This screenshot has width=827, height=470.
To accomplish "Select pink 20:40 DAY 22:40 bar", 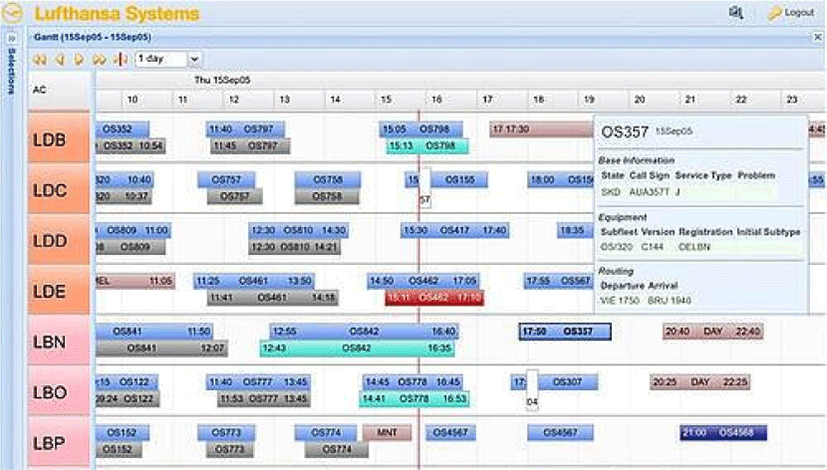I will click(x=713, y=332).
